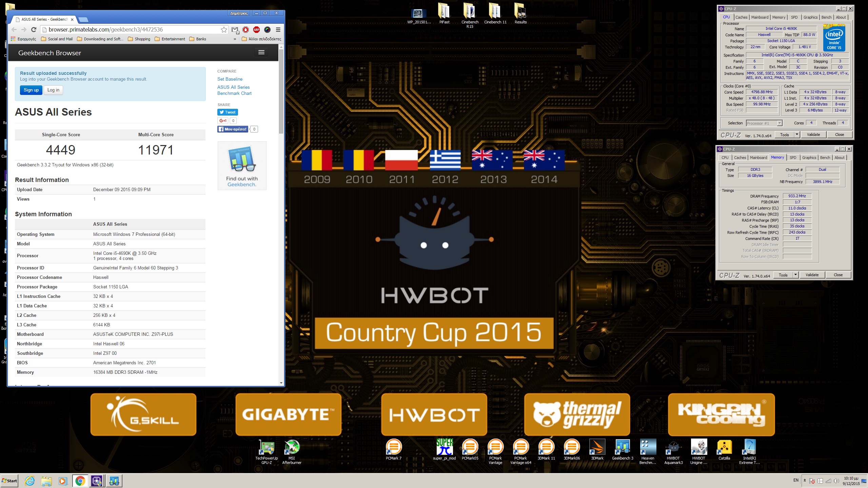Open the Adblock Plus extension icon
This screenshot has height=488, width=868.
256,30
